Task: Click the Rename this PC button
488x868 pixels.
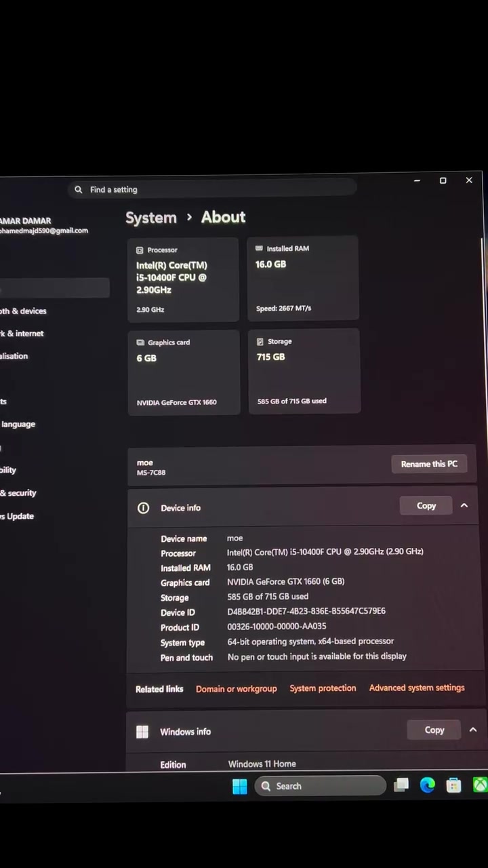Action: coord(429,465)
